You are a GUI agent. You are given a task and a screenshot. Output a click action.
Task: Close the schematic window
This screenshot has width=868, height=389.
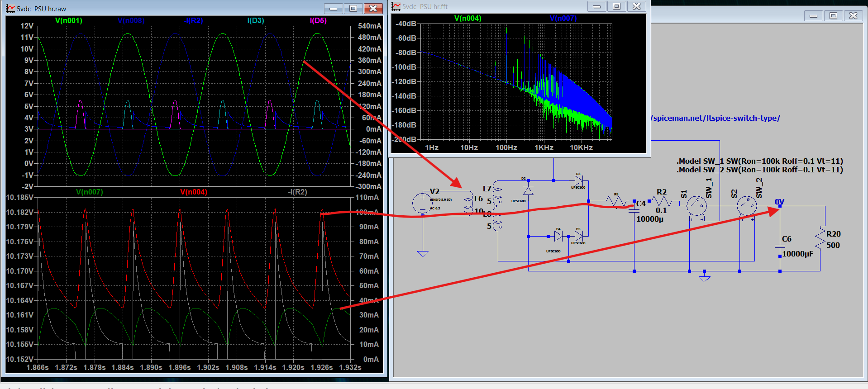click(853, 16)
